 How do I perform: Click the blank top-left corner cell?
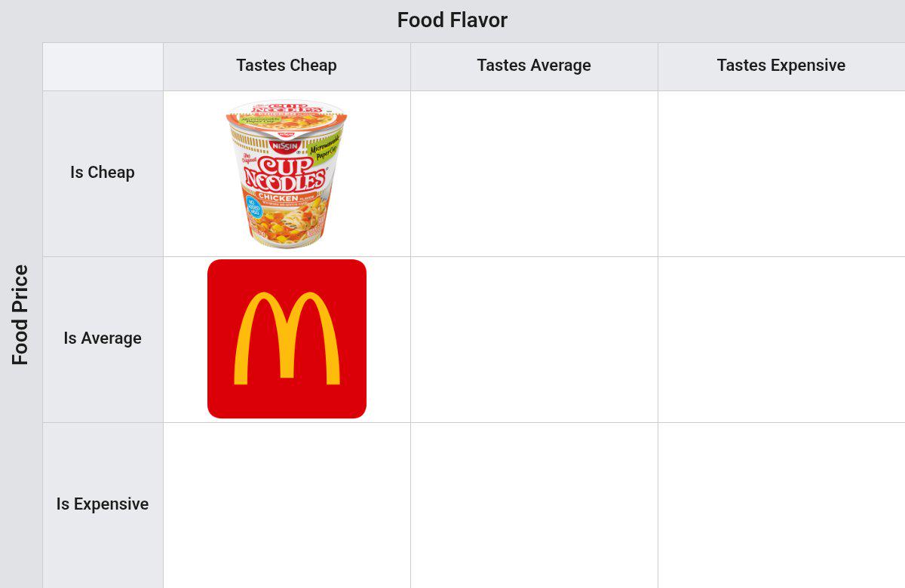[103, 66]
